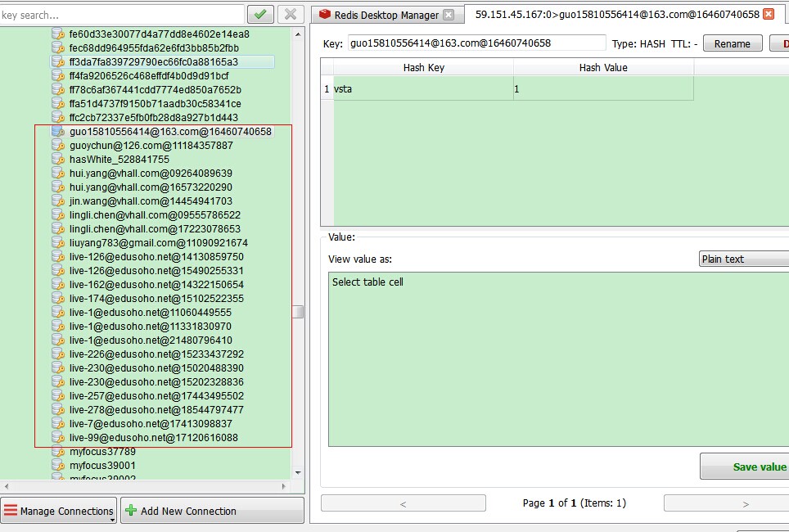Click key icon beside lingli.chen@vhall.com@09555786522
Image resolution: width=789 pixels, height=532 pixels.
[58, 215]
